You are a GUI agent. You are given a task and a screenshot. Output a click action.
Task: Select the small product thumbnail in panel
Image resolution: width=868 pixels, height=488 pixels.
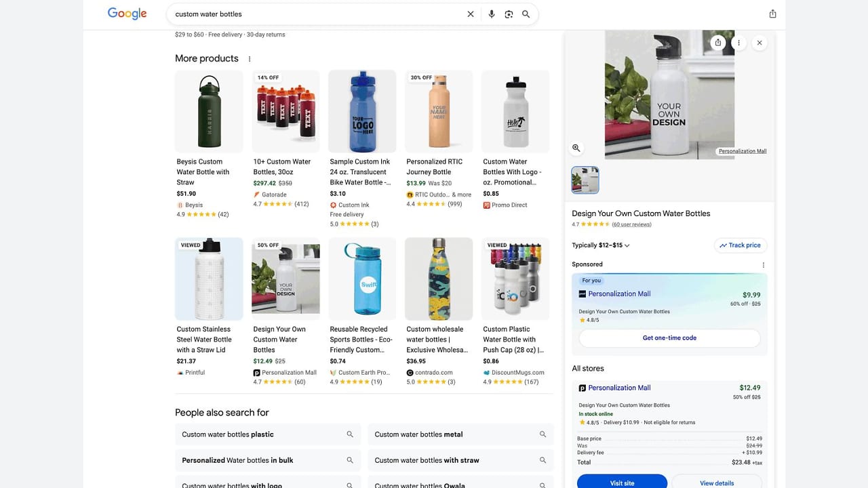(x=585, y=180)
